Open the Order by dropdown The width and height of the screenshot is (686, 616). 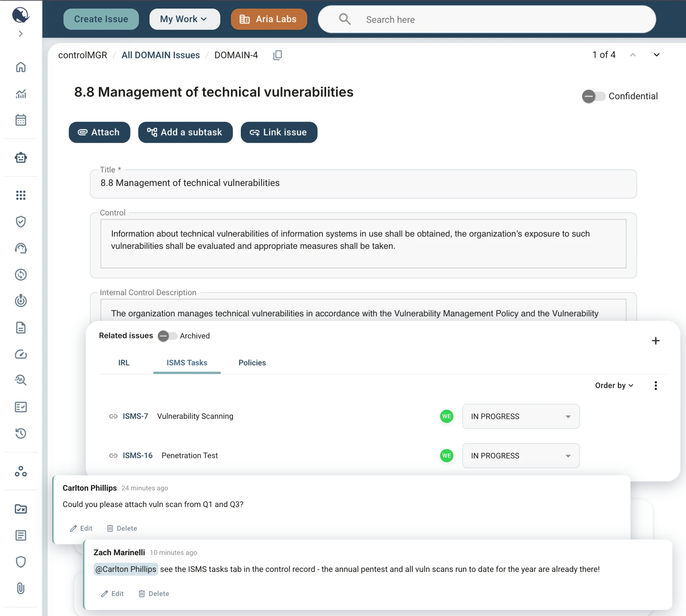614,385
